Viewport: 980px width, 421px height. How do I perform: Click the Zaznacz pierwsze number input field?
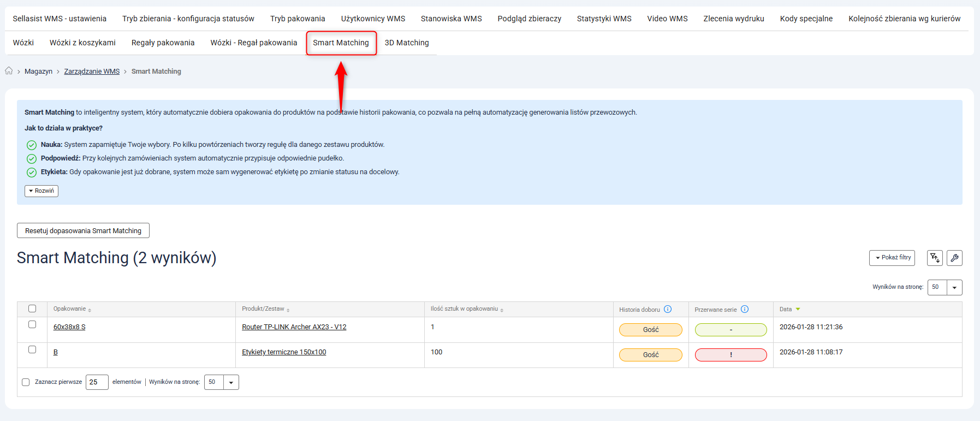[x=97, y=382]
